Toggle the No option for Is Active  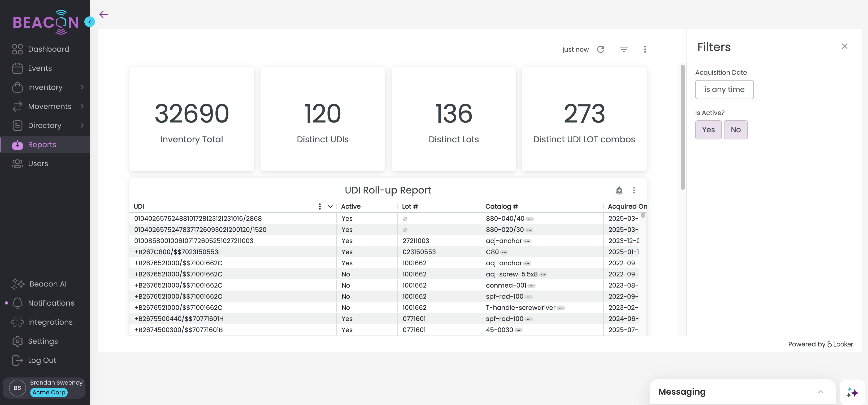736,130
